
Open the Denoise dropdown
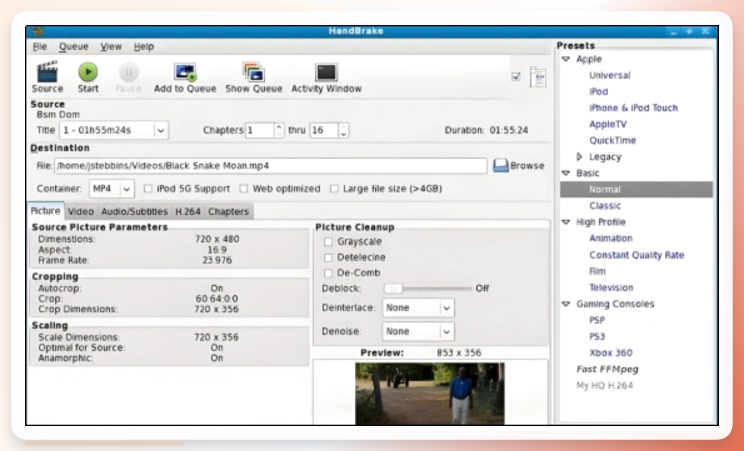click(418, 331)
